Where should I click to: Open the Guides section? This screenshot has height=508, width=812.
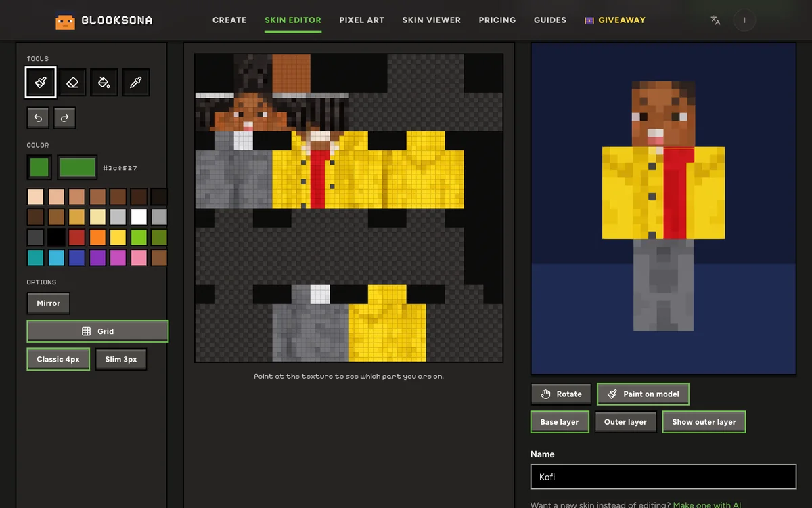click(550, 20)
